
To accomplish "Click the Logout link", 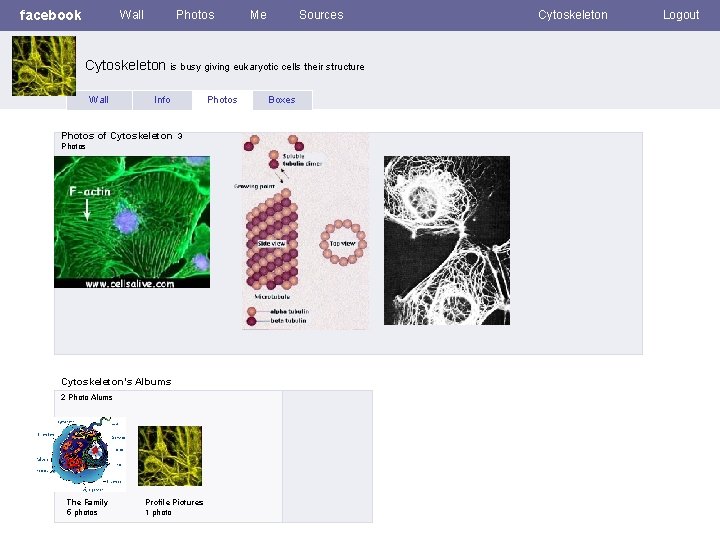I will click(681, 15).
